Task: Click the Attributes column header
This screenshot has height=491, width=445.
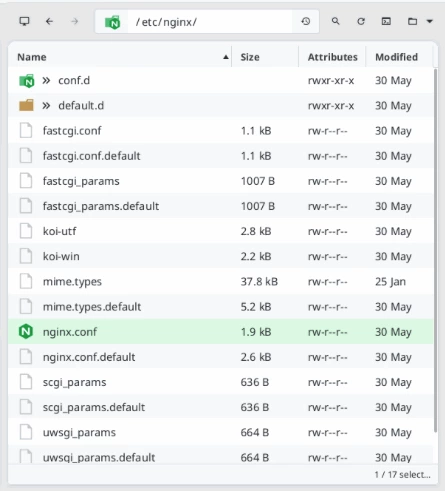Action: click(333, 57)
